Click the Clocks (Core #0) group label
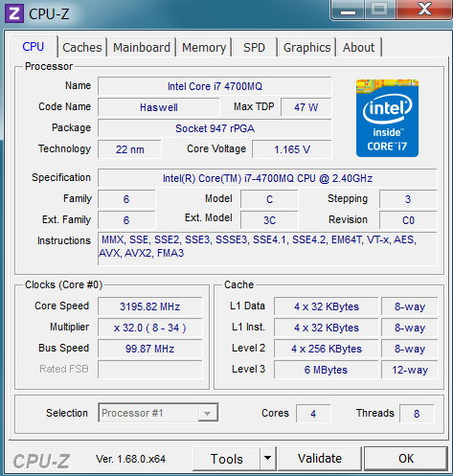 tap(64, 284)
